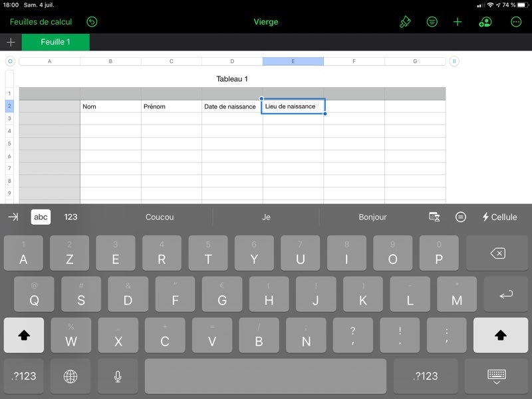Image resolution: width=532 pixels, height=399 pixels.
Task: Add a new sheet with plus
Action: pyautogui.click(x=11, y=43)
